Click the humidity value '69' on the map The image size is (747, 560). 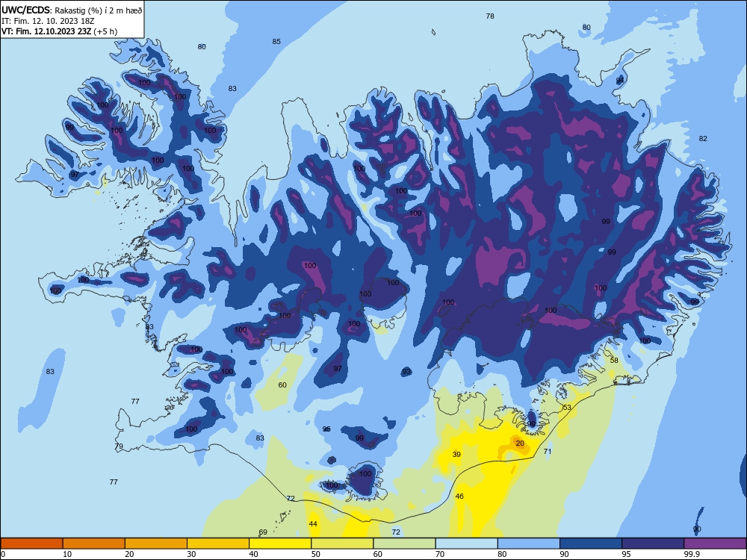pyautogui.click(x=263, y=532)
